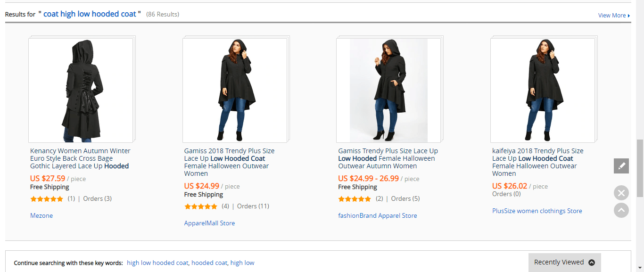The height and width of the screenshot is (272, 644).
Task: Search keyword 'high low'
Action: 242,263
